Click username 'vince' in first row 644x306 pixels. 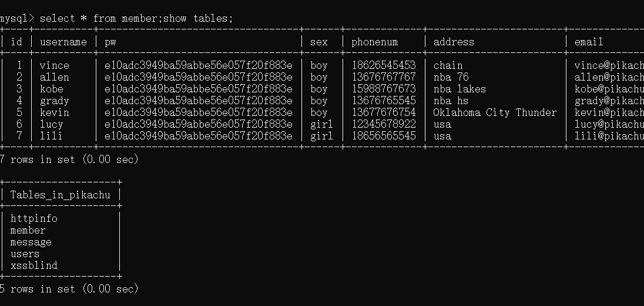pos(54,65)
